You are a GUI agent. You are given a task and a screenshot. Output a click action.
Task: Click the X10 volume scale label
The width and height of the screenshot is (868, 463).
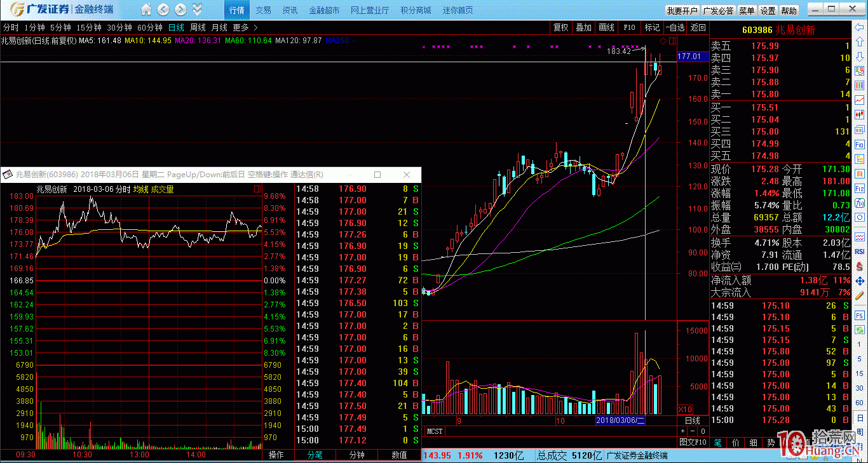coord(685,410)
